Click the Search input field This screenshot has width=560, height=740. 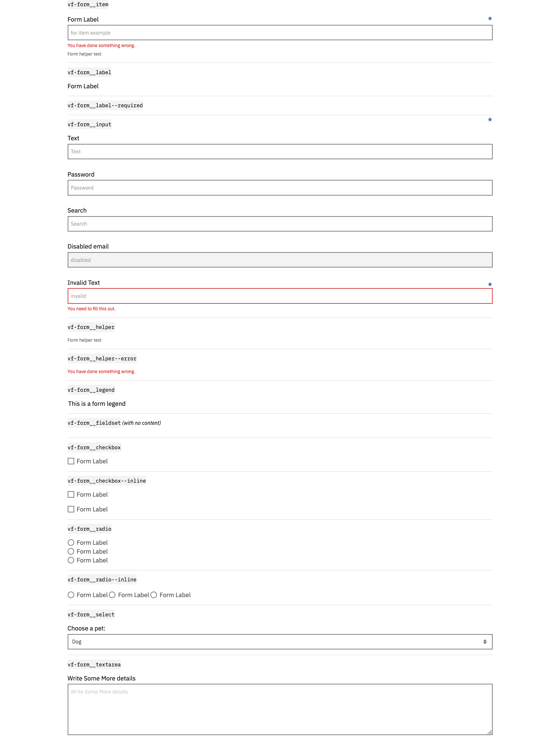[280, 223]
